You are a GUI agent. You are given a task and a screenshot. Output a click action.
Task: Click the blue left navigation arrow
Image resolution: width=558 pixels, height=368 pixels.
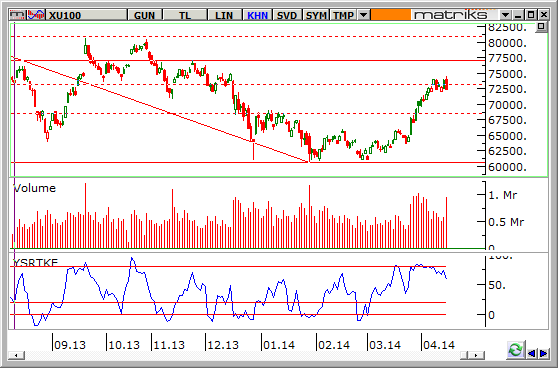point(532,353)
